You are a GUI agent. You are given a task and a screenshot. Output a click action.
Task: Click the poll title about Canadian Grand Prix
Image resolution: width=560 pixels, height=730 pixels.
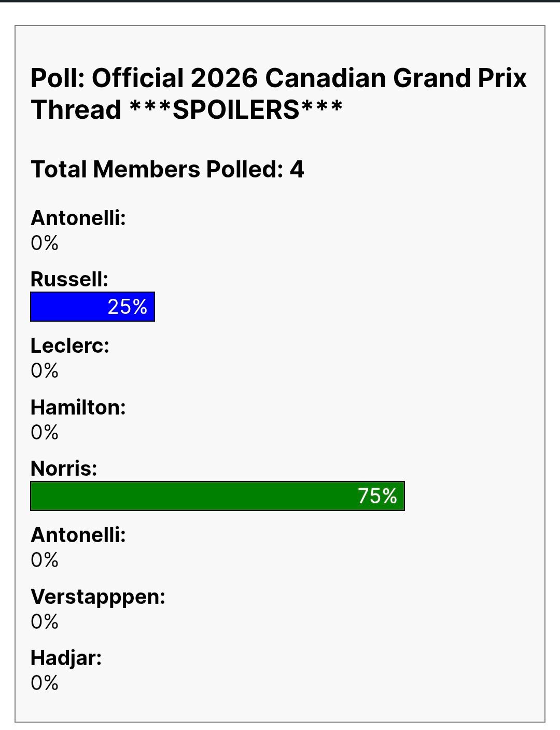[x=279, y=94]
